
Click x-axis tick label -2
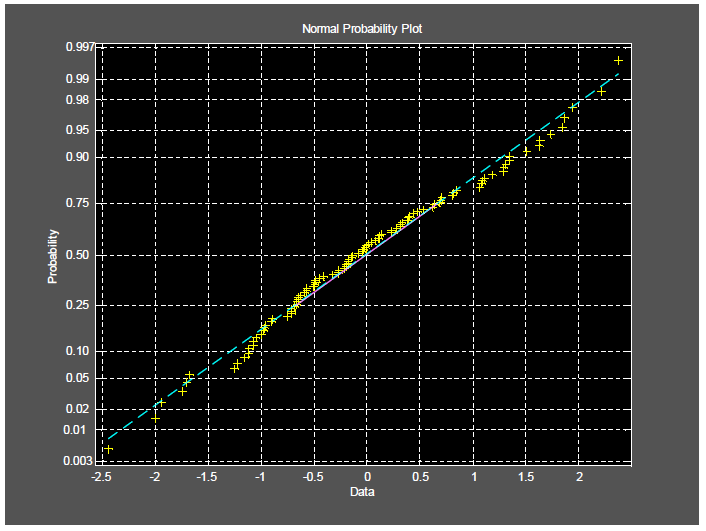[154, 477]
